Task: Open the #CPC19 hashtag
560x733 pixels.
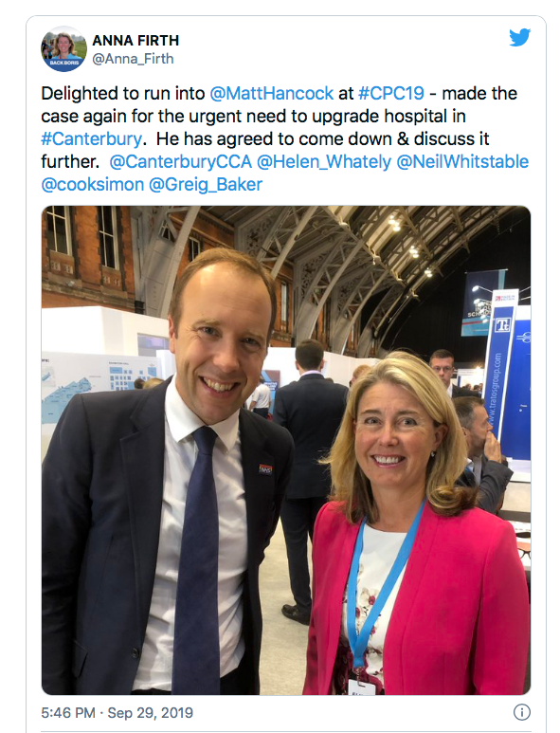Action: pos(391,93)
